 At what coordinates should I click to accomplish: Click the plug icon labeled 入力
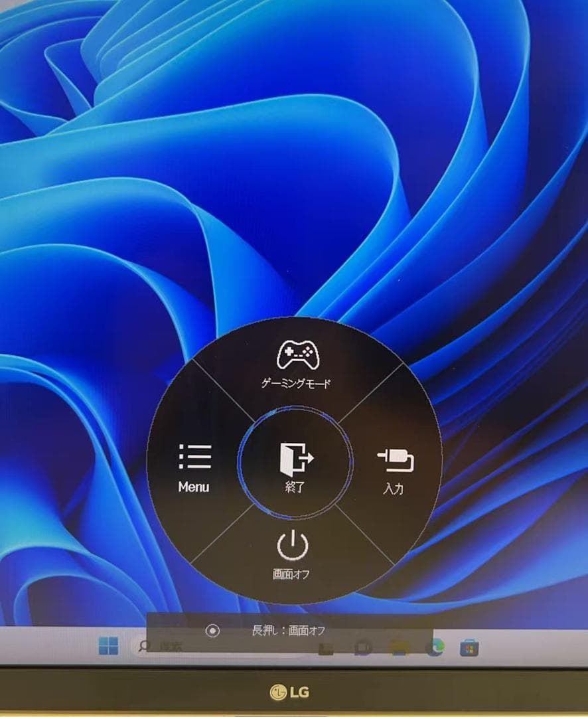pyautogui.click(x=394, y=458)
